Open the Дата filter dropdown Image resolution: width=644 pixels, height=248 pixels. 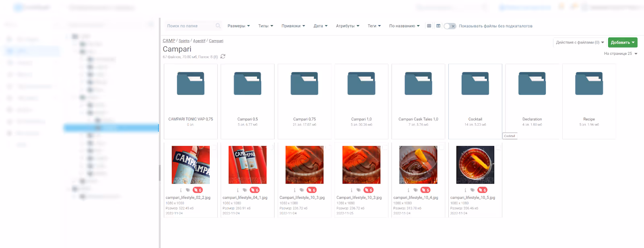coord(320,26)
